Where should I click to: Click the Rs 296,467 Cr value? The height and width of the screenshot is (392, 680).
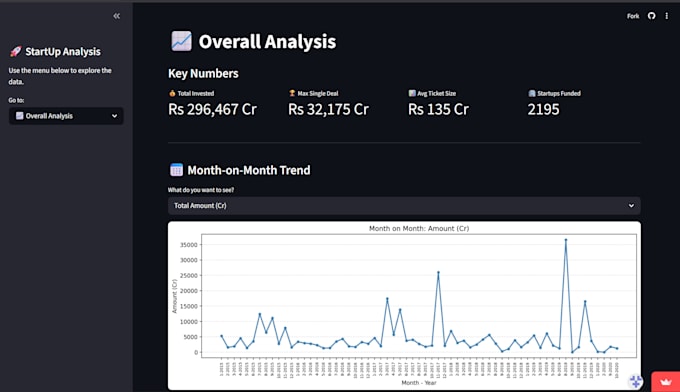click(212, 109)
